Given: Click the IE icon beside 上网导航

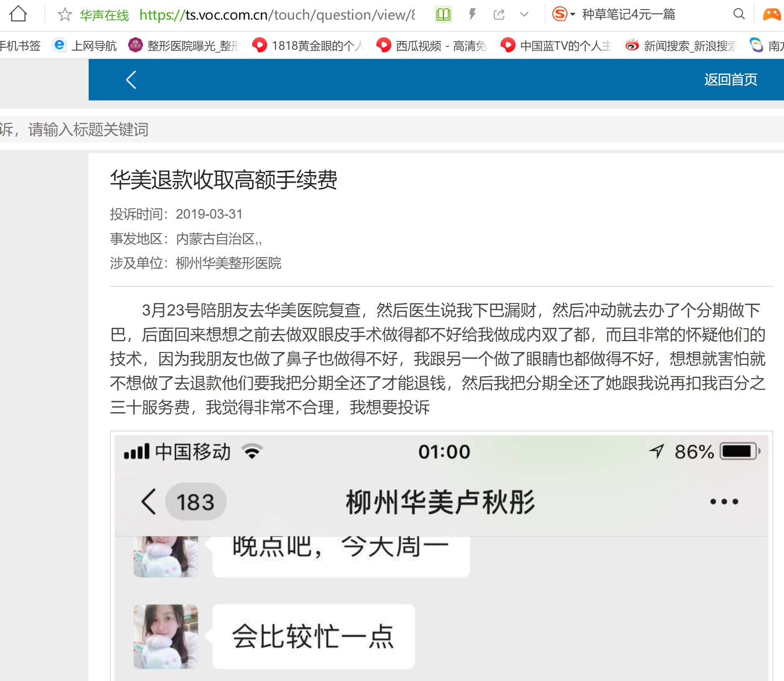Looking at the screenshot, I should pyautogui.click(x=59, y=45).
